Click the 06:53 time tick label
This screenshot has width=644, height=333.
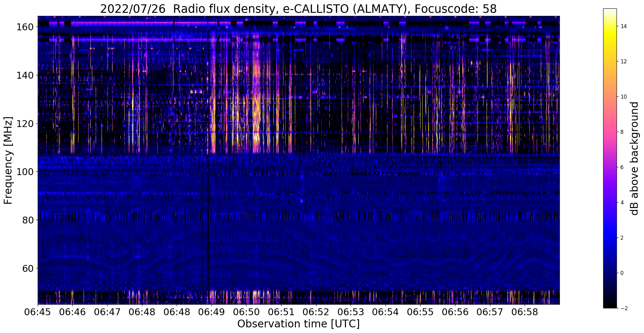351,312
